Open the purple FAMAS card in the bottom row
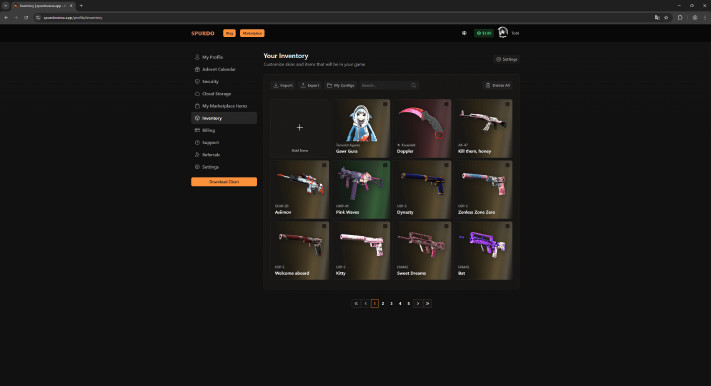Viewport: 711px width, 386px height. click(483, 251)
